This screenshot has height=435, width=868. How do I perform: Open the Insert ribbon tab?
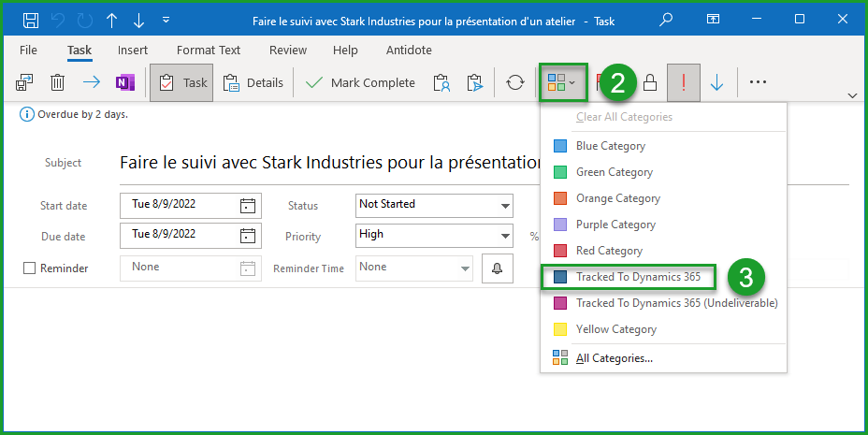tap(132, 50)
